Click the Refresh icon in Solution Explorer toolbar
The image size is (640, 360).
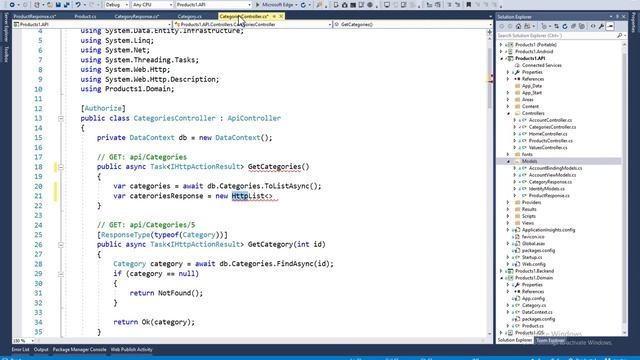tap(565, 26)
